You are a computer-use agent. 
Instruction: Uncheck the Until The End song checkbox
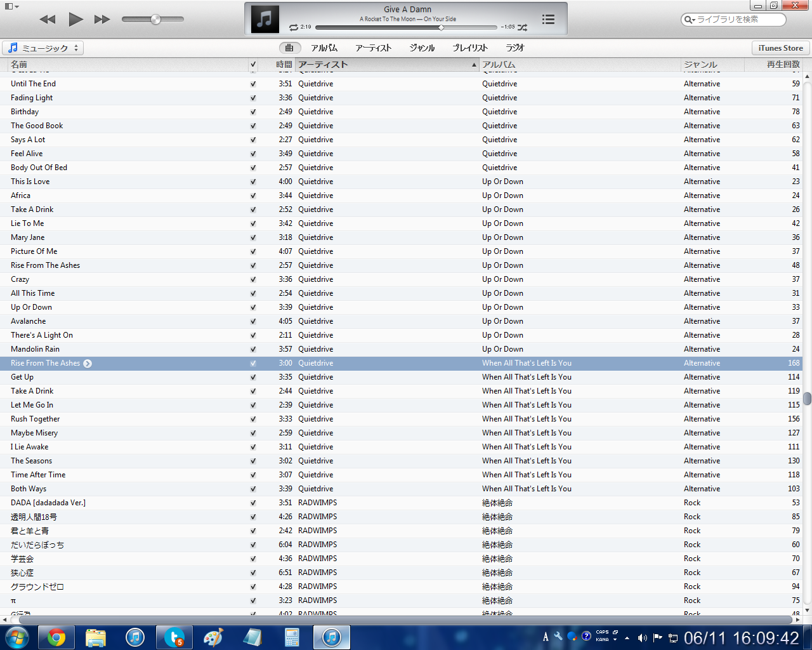[x=253, y=84]
